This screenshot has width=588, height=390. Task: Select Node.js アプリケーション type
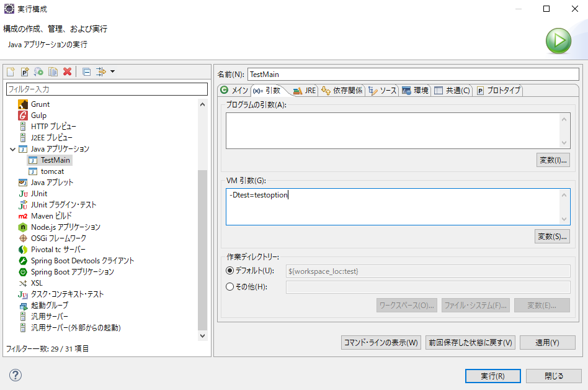click(x=66, y=227)
